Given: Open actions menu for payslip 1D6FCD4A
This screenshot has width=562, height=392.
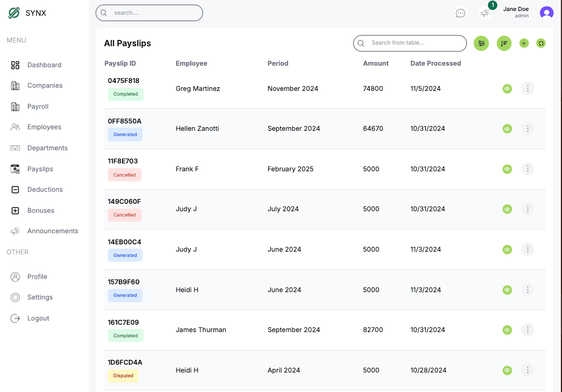Looking at the screenshot, I should [x=527, y=370].
